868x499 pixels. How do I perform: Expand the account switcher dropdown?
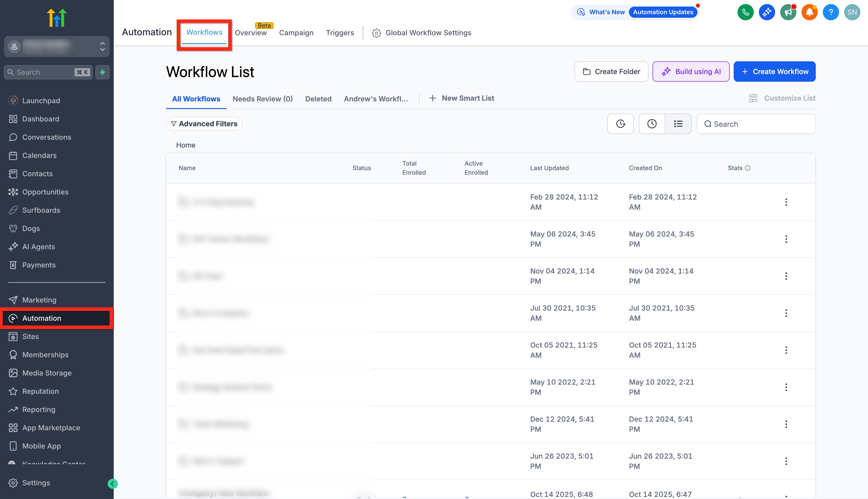102,46
